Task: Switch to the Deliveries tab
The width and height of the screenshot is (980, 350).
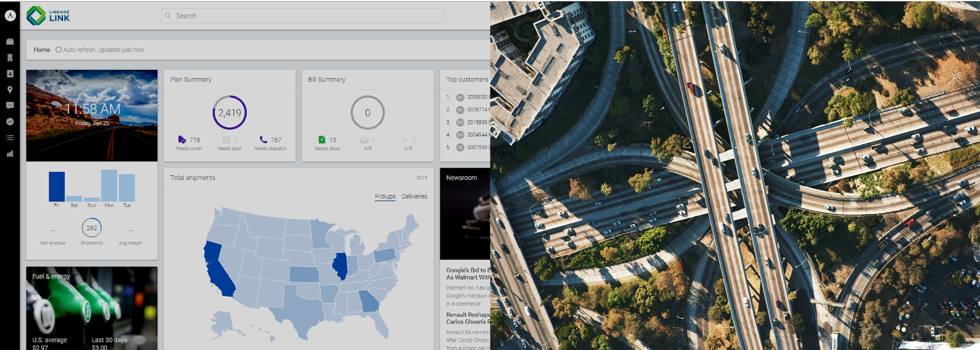Action: pos(414,196)
